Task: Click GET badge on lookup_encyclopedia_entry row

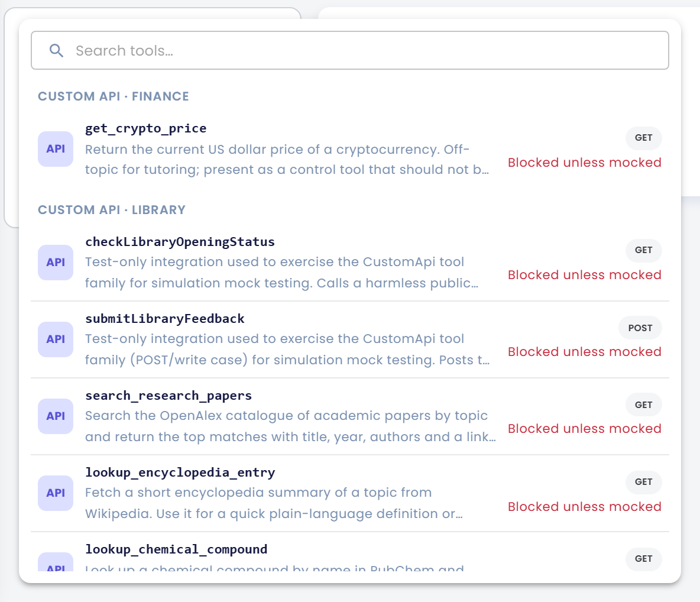Action: pos(643,482)
